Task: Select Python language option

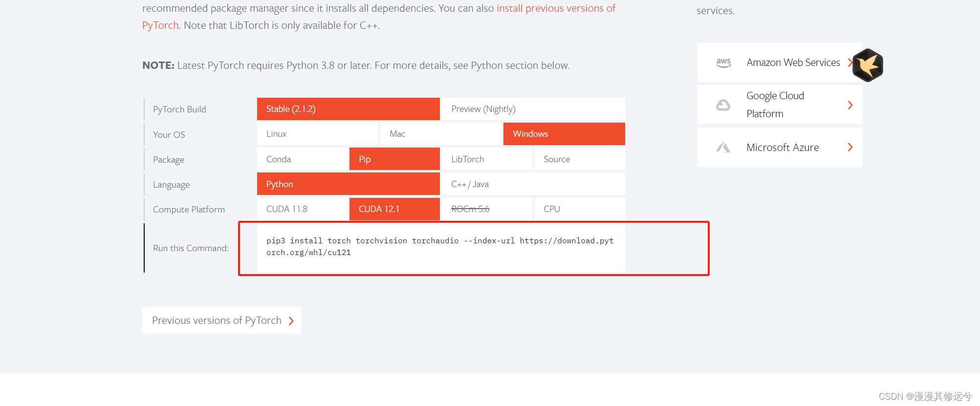Action: 348,184
